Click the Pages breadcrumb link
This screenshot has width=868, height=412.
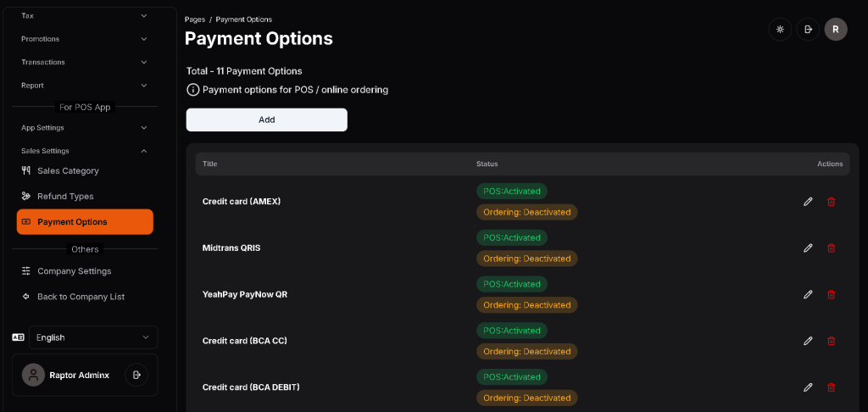coord(195,19)
